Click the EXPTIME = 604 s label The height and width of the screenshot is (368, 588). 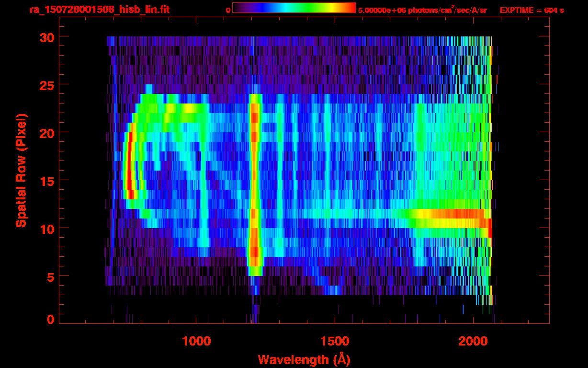coord(531,10)
